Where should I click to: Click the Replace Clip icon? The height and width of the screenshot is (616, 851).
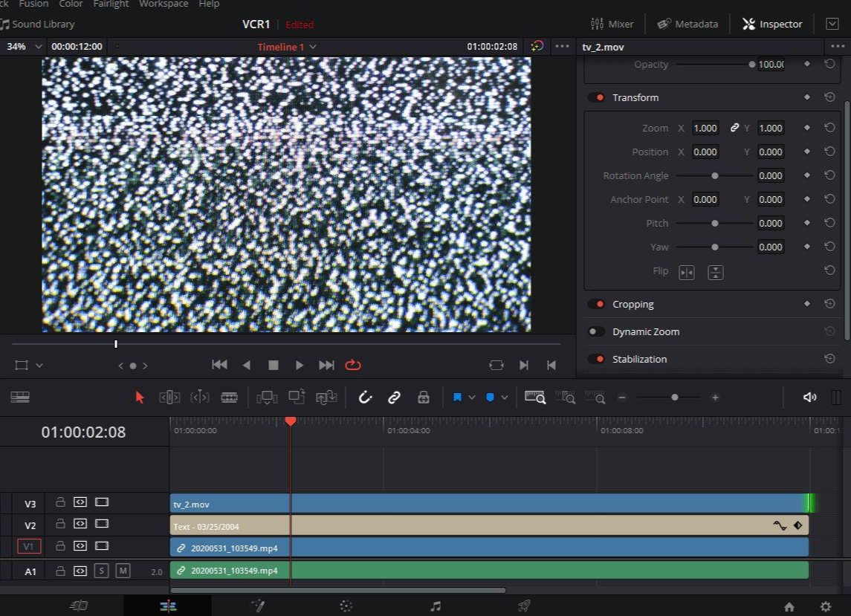click(326, 398)
